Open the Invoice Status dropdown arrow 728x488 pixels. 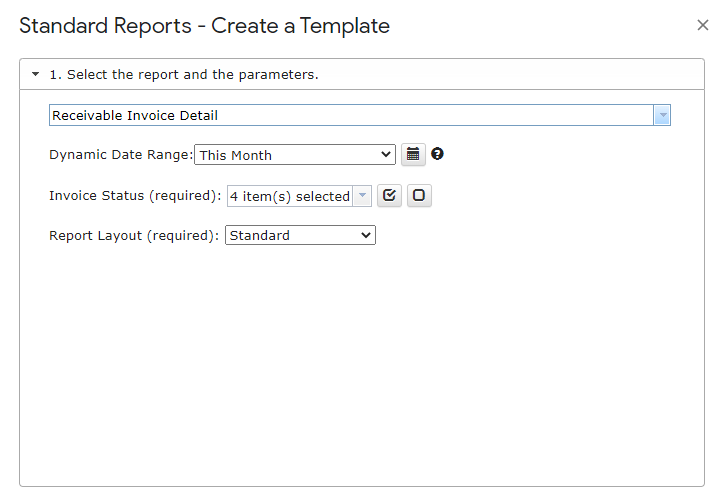click(362, 196)
